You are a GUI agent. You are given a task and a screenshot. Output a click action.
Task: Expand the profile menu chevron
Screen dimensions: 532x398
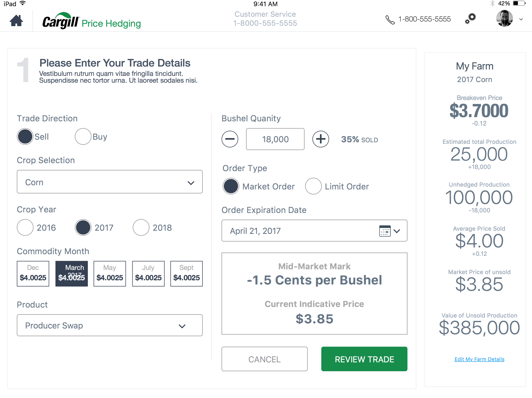click(x=521, y=19)
